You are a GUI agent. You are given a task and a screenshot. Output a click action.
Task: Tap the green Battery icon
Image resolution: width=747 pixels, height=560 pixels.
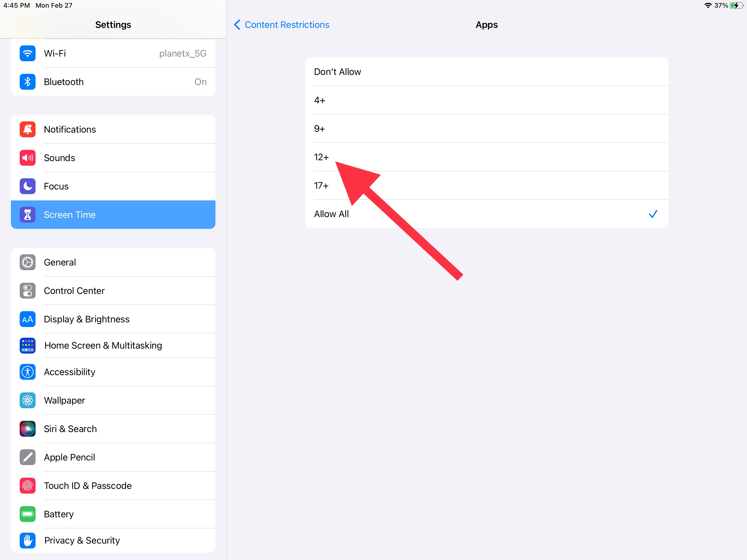[27, 514]
